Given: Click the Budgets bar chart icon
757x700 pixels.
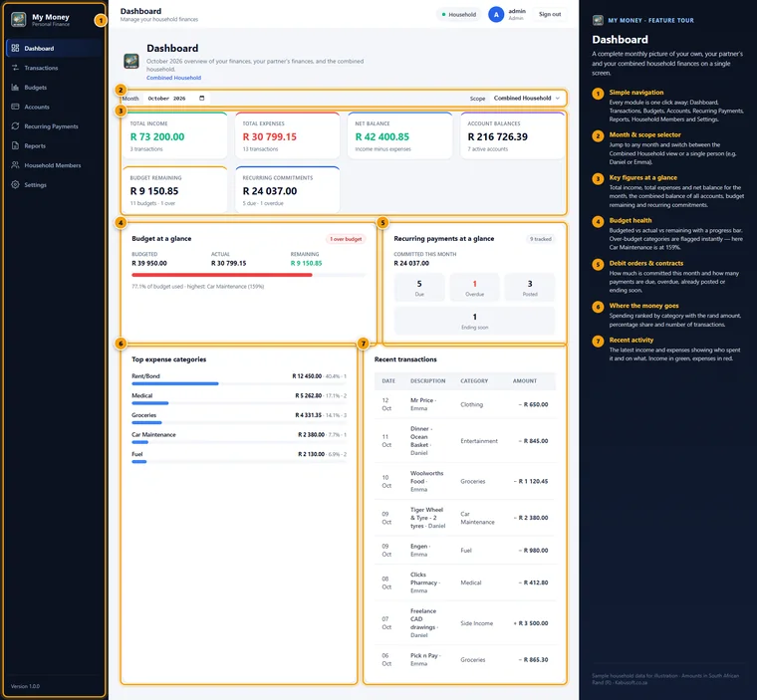Looking at the screenshot, I should tap(16, 88).
